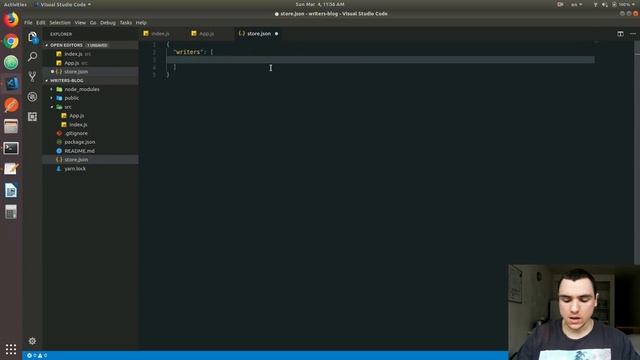The height and width of the screenshot is (360, 640).
Task: Show applications grid in dock
Action: [x=11, y=349]
